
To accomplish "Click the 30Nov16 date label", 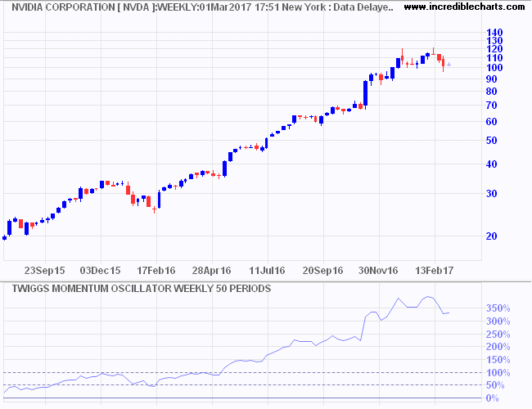I will coord(378,271).
